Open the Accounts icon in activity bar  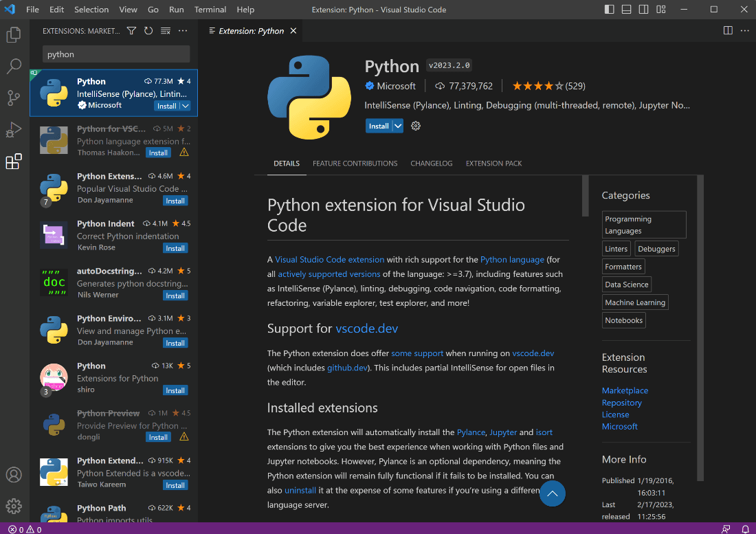pos(14,475)
